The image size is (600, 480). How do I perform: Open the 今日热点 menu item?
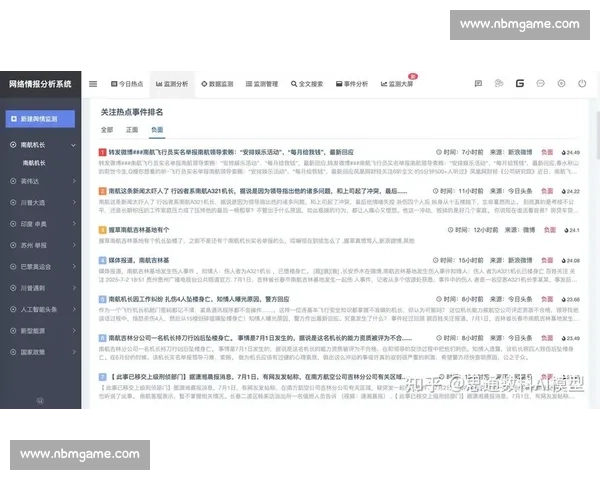click(x=127, y=84)
